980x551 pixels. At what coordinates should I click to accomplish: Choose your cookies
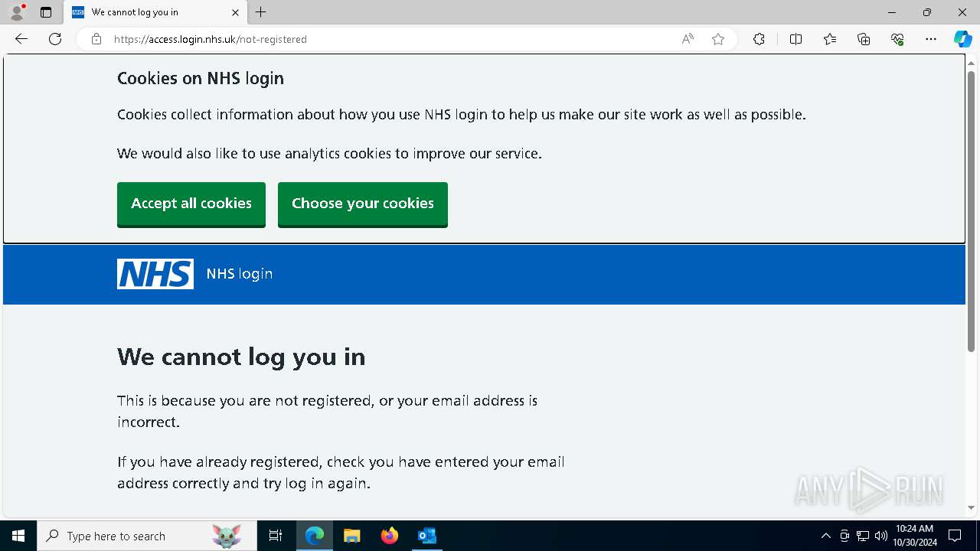pyautogui.click(x=363, y=204)
